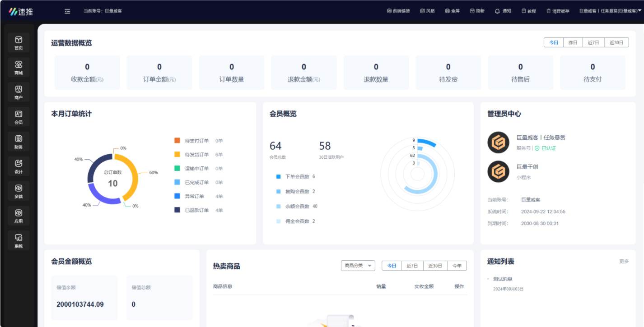Open the 设计 sidebar icon
The image size is (644, 327).
click(19, 166)
